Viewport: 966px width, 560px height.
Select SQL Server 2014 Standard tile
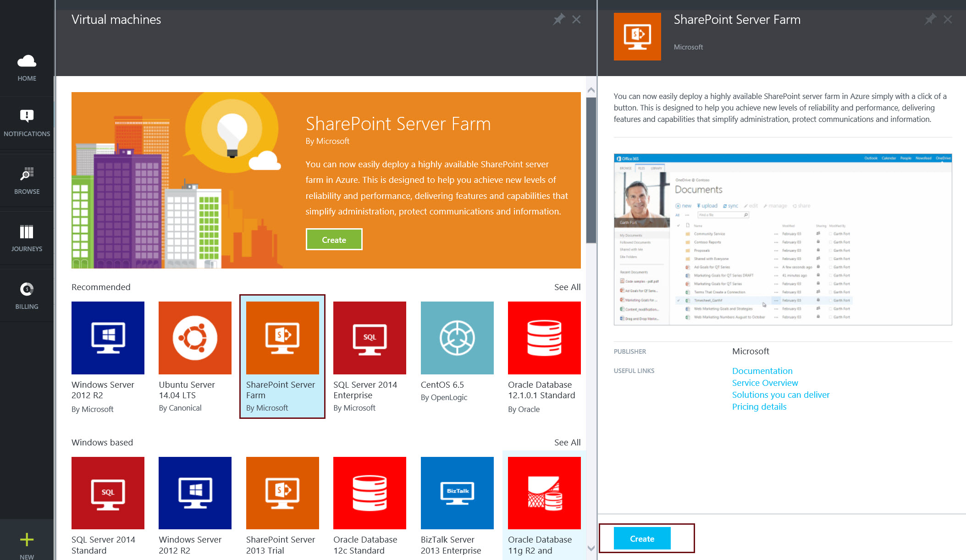(x=108, y=506)
